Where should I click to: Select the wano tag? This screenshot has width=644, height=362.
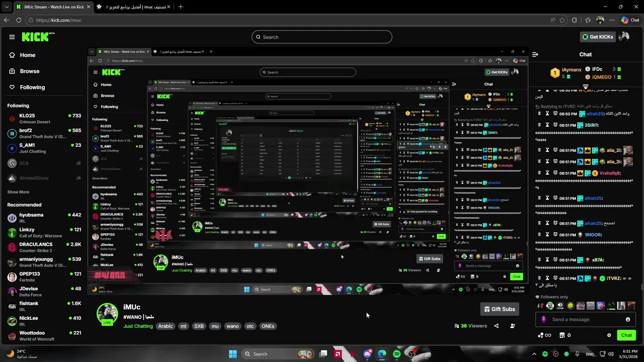(232, 326)
